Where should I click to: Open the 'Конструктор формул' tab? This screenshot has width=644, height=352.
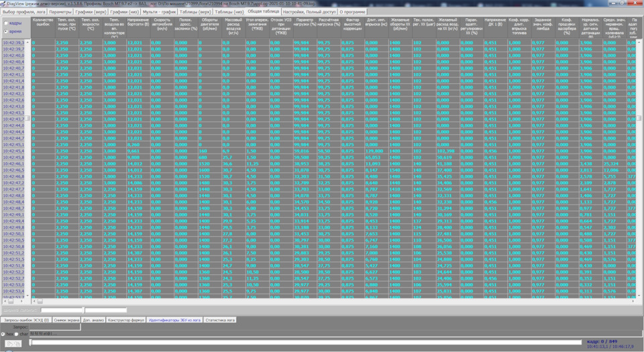[x=126, y=320]
